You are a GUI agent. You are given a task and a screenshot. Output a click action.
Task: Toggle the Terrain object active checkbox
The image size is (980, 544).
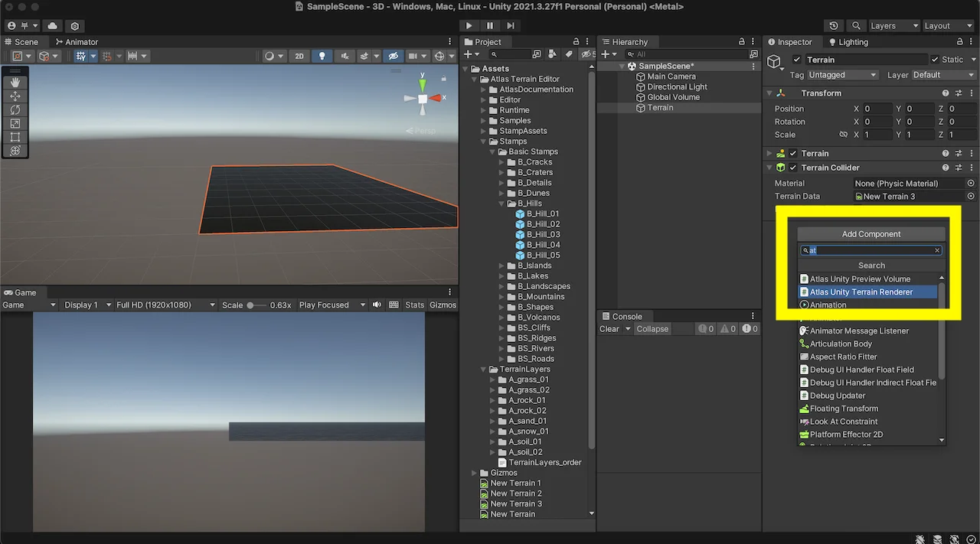[x=797, y=60]
